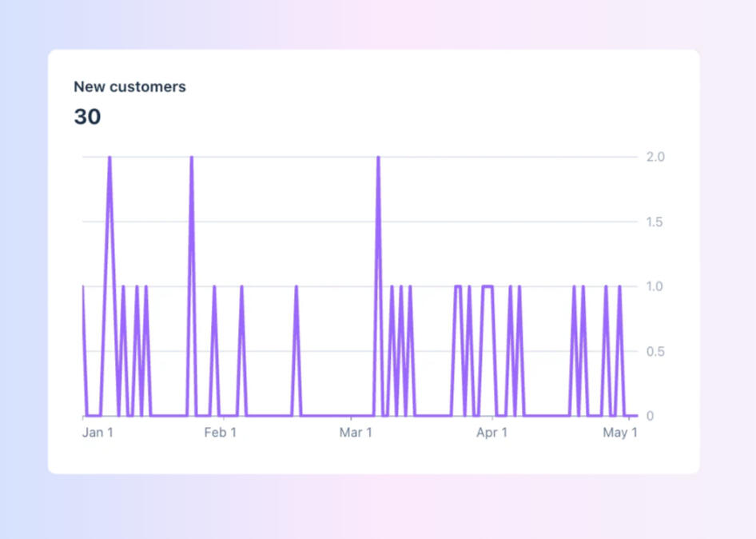This screenshot has height=539, width=756.
Task: Click the early March peak at 2.0
Action: pyautogui.click(x=379, y=158)
